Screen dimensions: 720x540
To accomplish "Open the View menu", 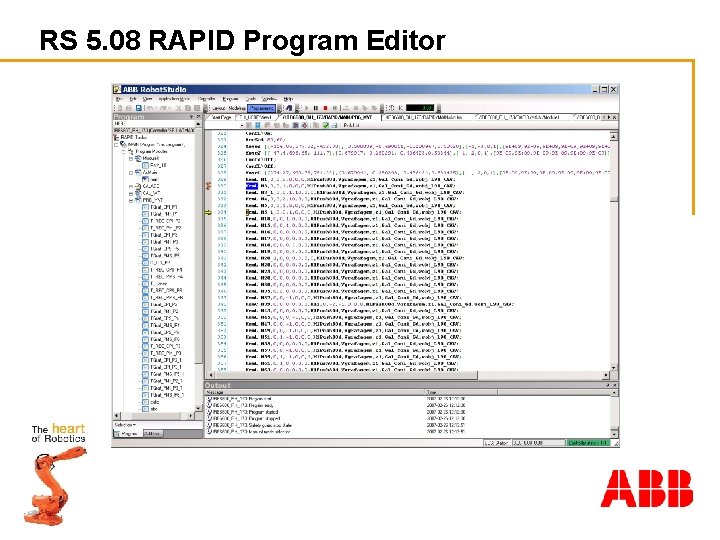I will pos(147,99).
